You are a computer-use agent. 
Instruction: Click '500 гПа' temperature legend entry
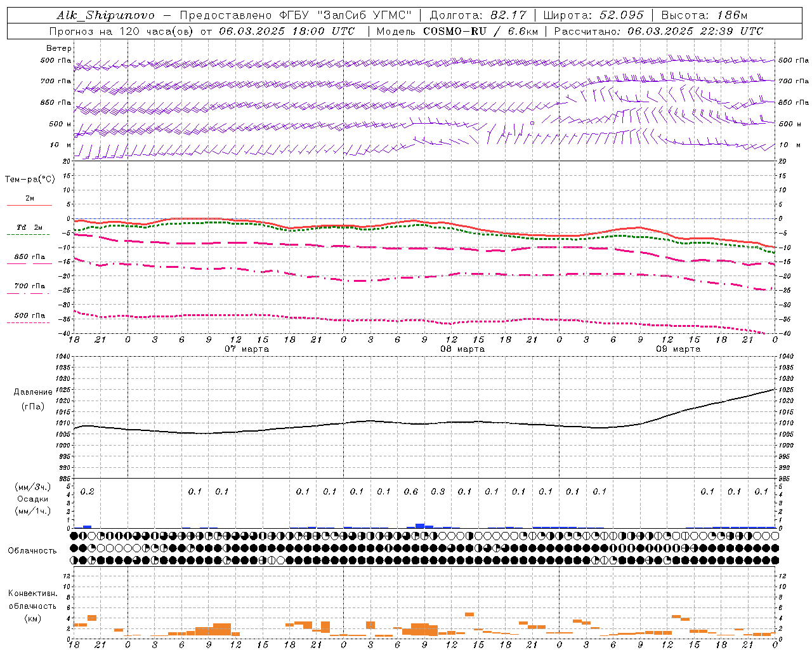(29, 315)
